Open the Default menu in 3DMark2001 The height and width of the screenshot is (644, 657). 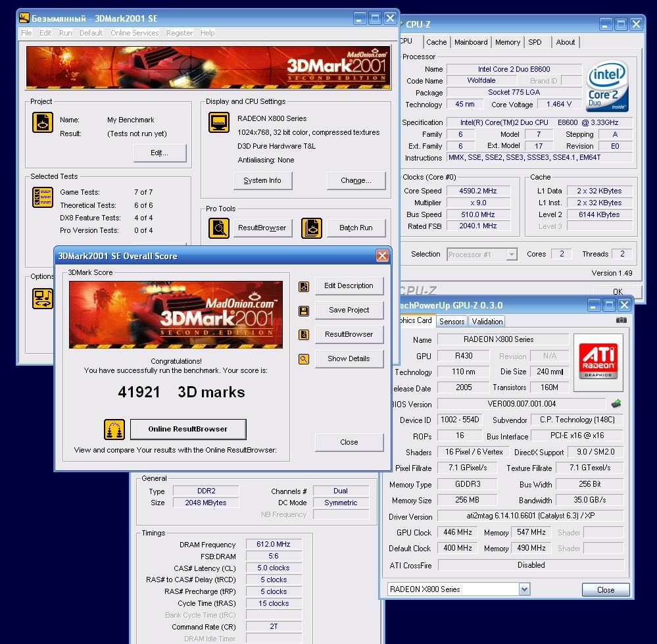[x=91, y=33]
